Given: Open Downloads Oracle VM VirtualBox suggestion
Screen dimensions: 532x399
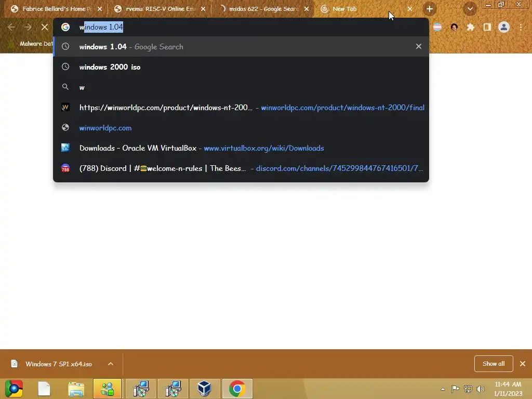Looking at the screenshot, I should [241, 148].
